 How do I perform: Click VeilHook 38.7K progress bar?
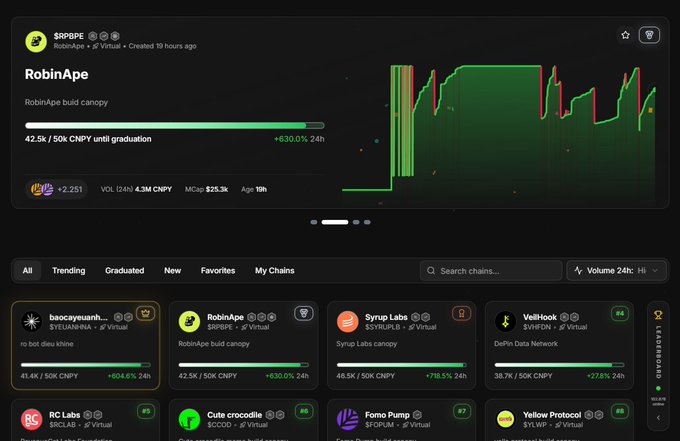click(559, 365)
